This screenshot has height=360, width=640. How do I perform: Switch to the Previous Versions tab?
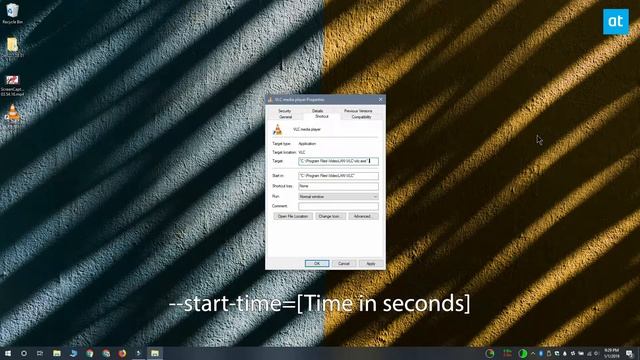coord(358,111)
